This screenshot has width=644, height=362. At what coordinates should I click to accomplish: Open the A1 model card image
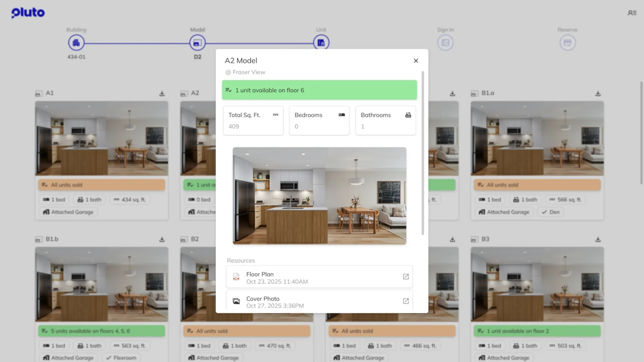pyautogui.click(x=102, y=138)
